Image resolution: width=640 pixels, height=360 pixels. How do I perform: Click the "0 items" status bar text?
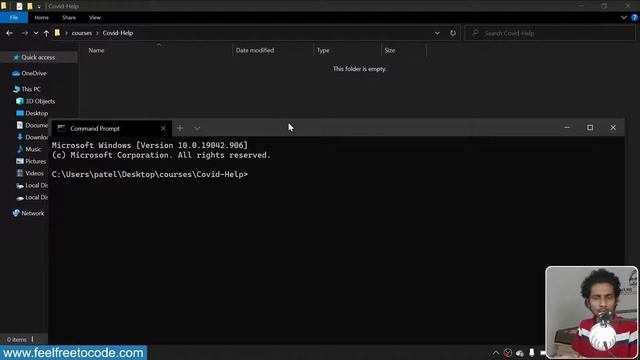[16, 340]
